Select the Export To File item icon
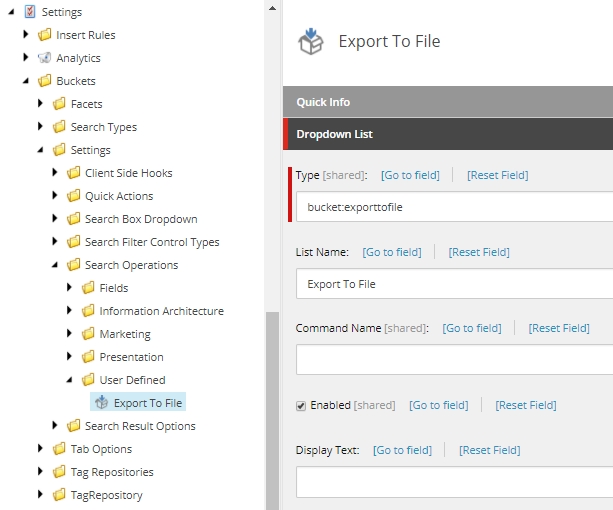Screen dimensions: 613x510 click(101, 403)
